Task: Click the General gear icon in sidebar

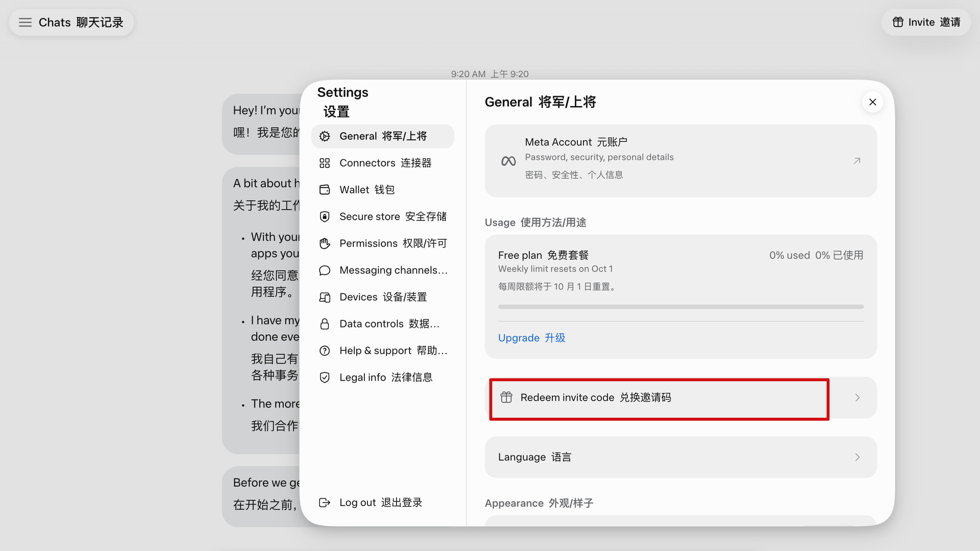Action: (x=325, y=136)
